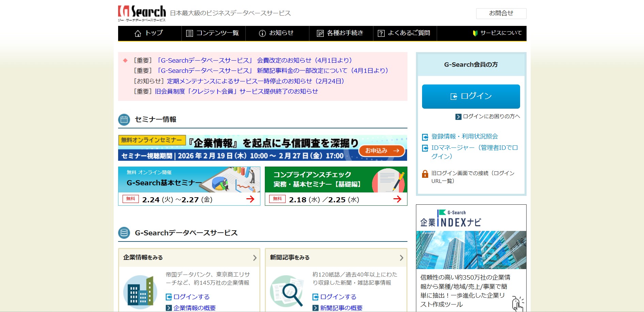Click the home icon beside トップ
Screen dimensions: 644x312
point(138,33)
